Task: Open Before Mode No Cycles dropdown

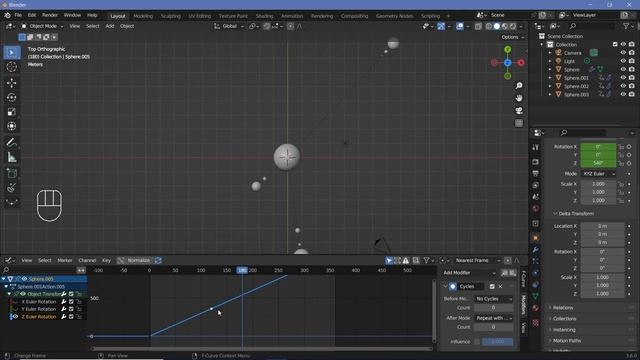Action: point(494,299)
